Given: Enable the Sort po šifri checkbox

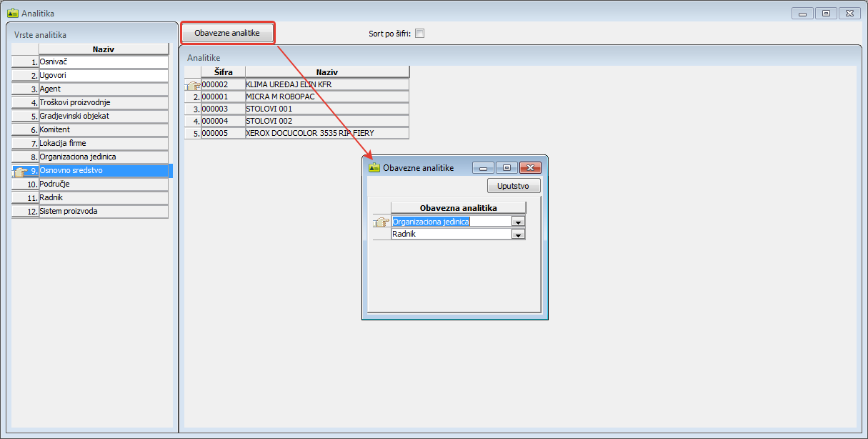Looking at the screenshot, I should [x=419, y=33].
